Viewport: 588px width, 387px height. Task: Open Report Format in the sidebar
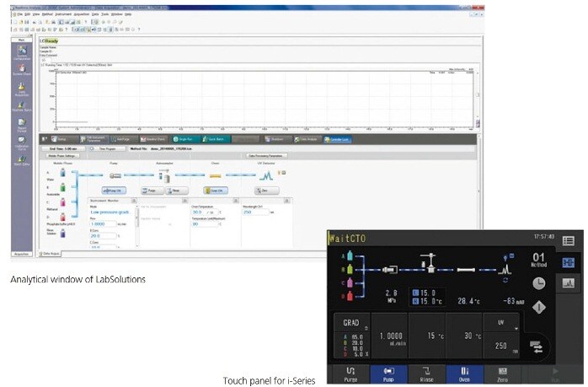[x=22, y=125]
